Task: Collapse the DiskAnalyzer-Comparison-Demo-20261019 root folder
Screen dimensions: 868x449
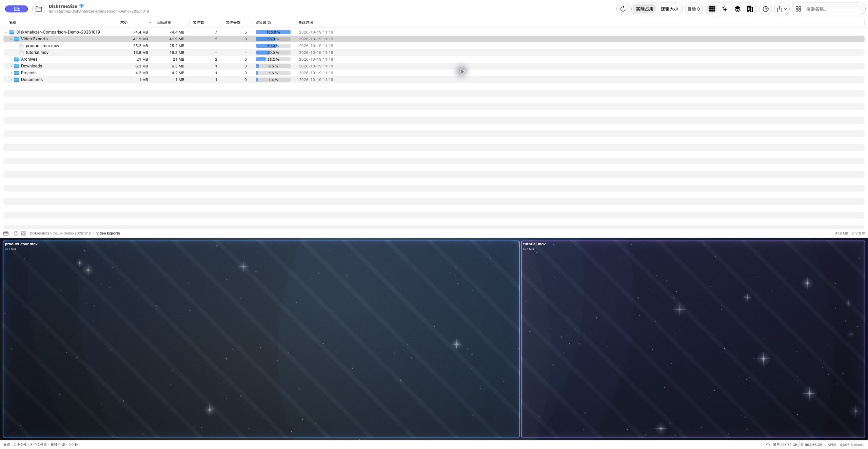Action: 6,32
